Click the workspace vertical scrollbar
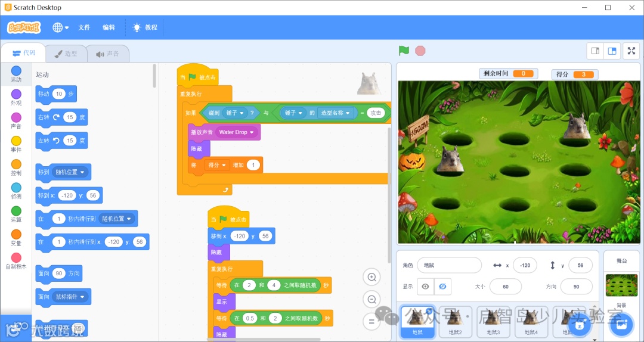The width and height of the screenshot is (644, 342). pyautogui.click(x=389, y=195)
